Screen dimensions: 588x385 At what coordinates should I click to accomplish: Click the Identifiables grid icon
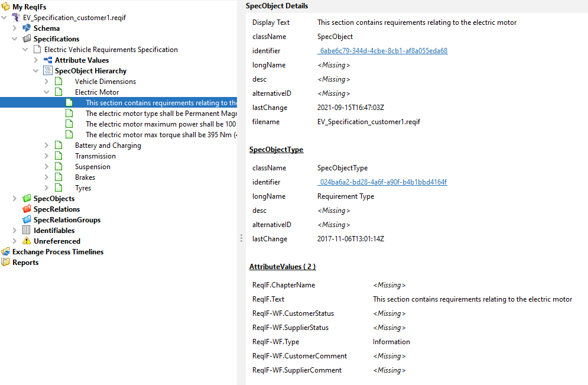click(x=26, y=231)
